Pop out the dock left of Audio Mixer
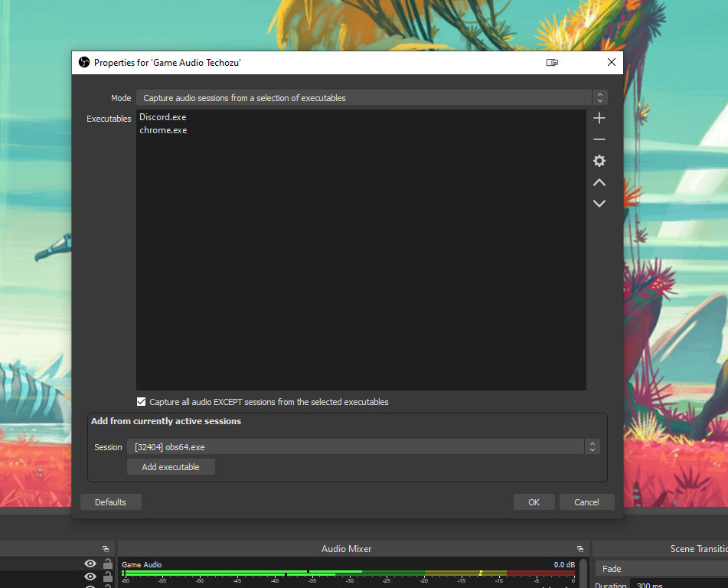The width and height of the screenshot is (728, 588). click(106, 548)
